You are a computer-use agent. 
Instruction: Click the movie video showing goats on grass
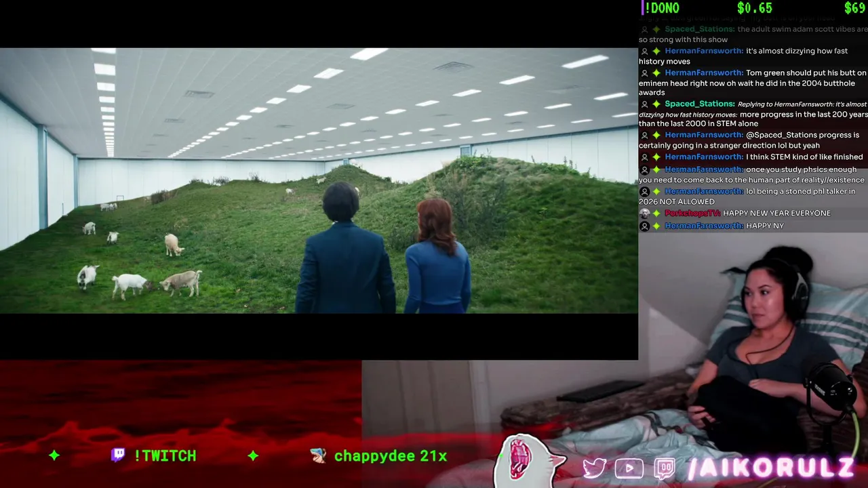[x=319, y=180]
